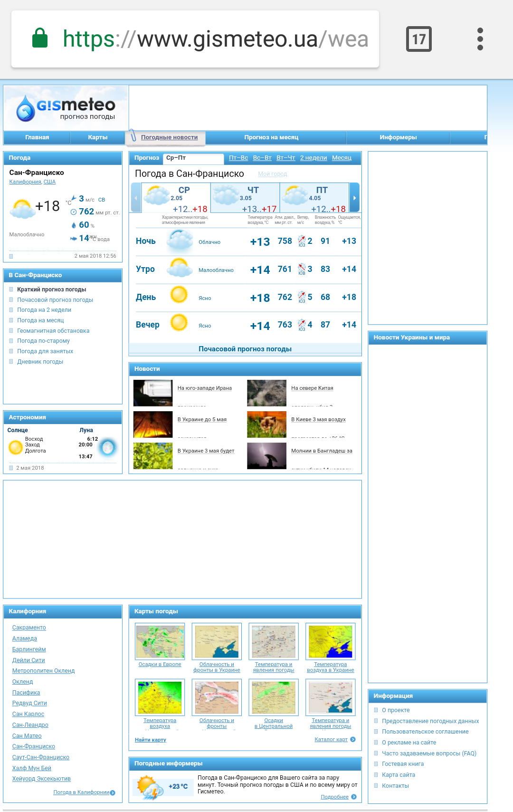Click the Вечер clear sun icon
The image size is (513, 812).
point(179,323)
